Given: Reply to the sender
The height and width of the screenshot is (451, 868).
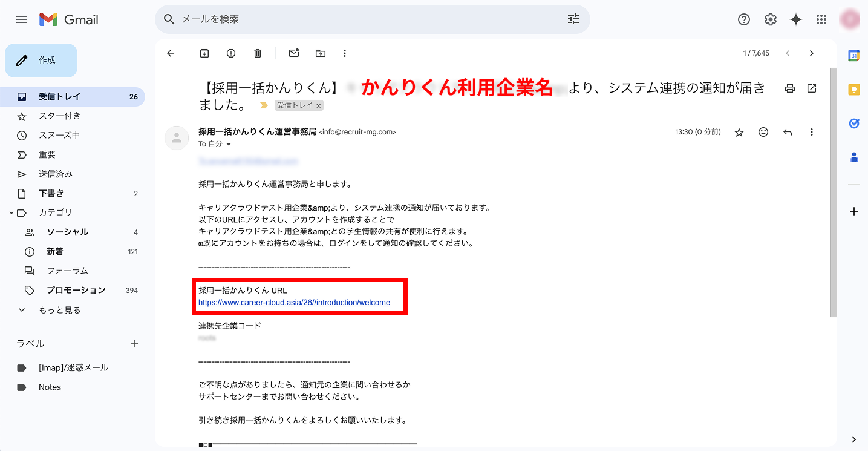Looking at the screenshot, I should pos(787,131).
